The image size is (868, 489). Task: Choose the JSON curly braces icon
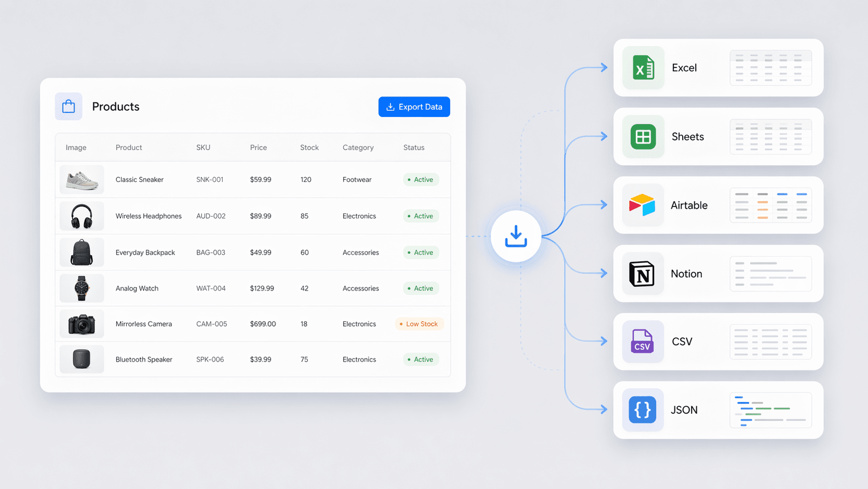point(642,410)
